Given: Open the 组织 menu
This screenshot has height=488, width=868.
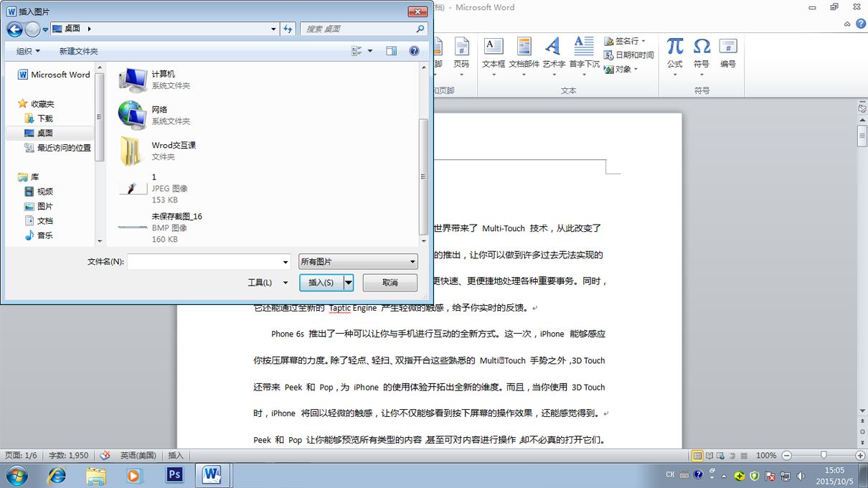Looking at the screenshot, I should tap(29, 51).
